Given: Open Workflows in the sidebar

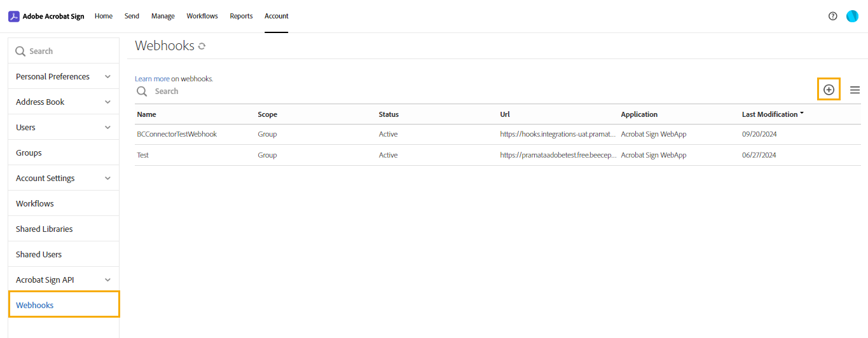Looking at the screenshot, I should pyautogui.click(x=64, y=203).
